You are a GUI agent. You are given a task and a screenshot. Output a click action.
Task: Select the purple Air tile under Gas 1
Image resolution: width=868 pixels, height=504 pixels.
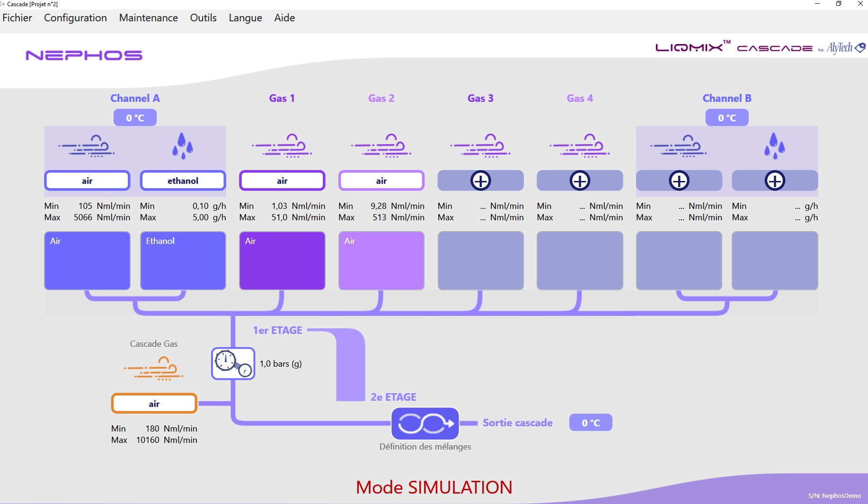click(x=282, y=260)
